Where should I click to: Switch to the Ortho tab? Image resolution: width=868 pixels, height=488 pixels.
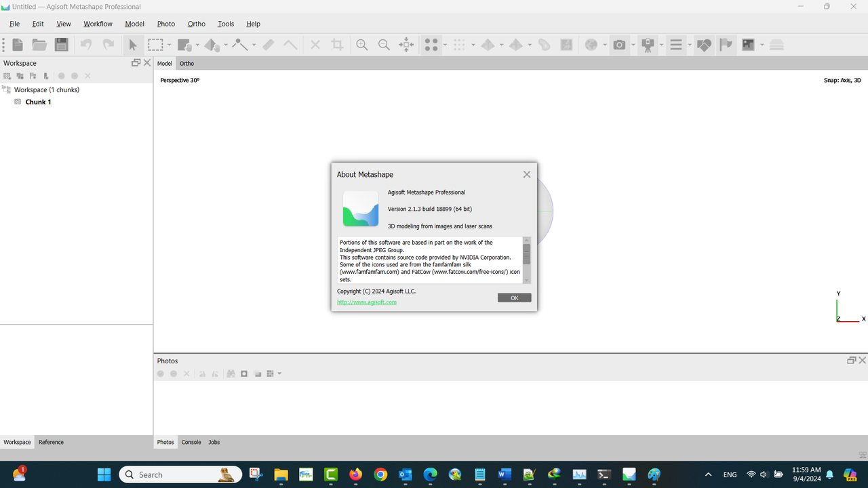(186, 63)
